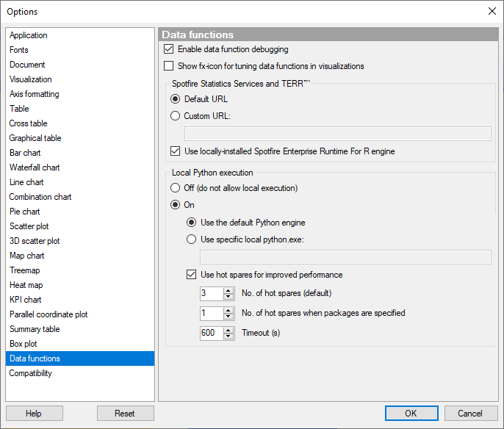Select Scatter plot in options list

[80, 226]
